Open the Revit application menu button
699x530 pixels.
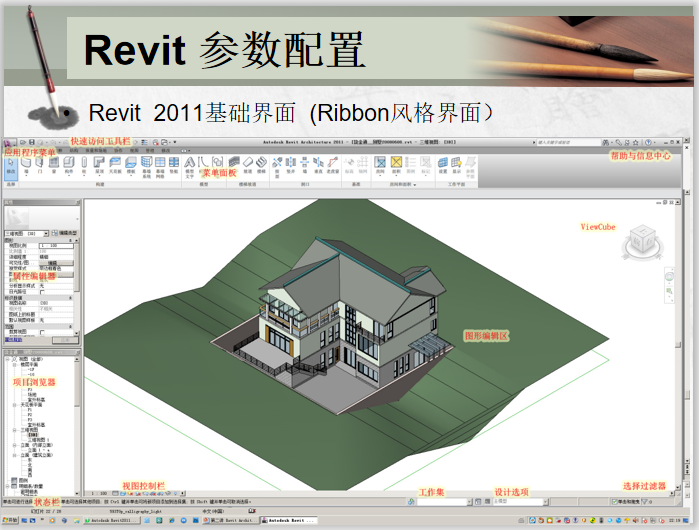click(10, 143)
